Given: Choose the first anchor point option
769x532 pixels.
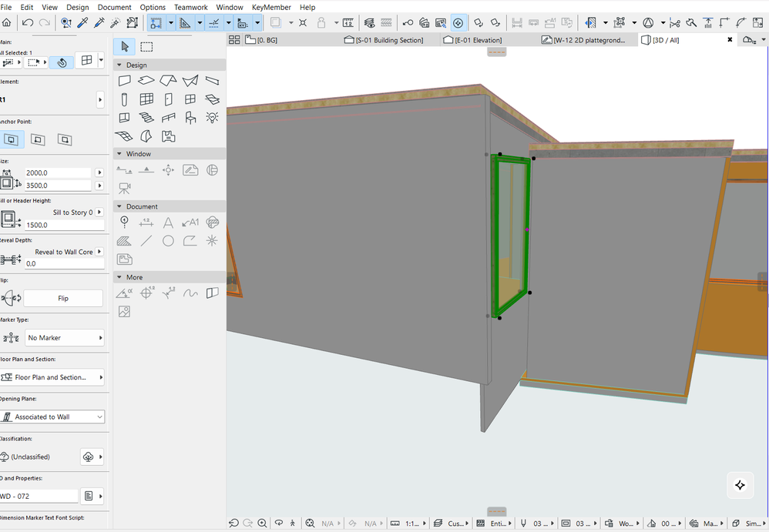Looking at the screenshot, I should click(12, 139).
